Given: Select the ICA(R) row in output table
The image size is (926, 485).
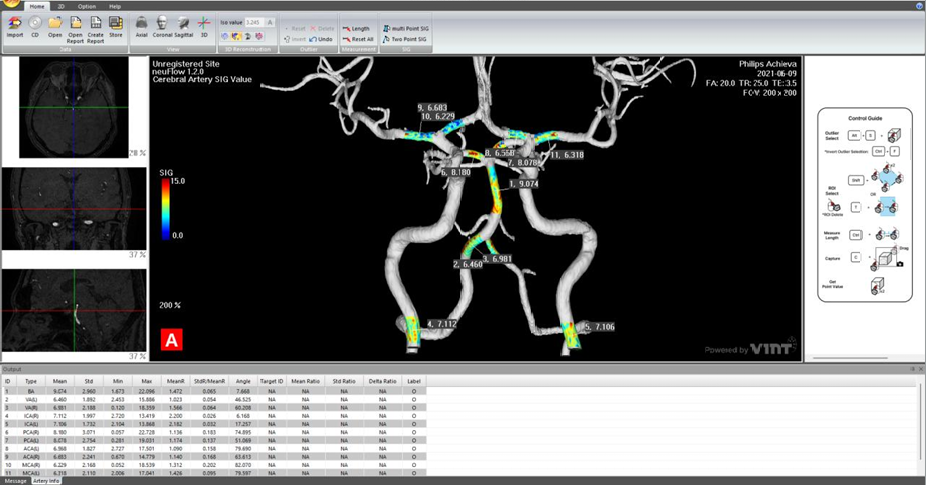Looking at the screenshot, I should pos(213,416).
